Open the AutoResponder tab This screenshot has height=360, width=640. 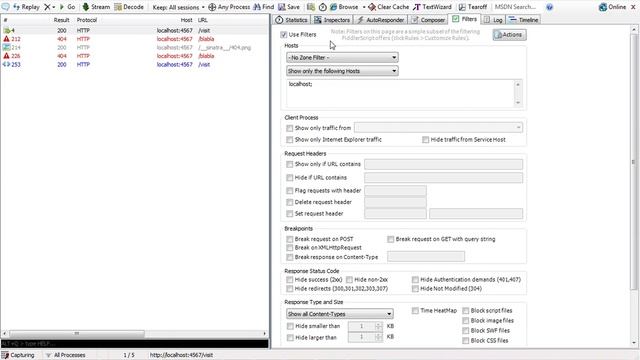pyautogui.click(x=380, y=20)
